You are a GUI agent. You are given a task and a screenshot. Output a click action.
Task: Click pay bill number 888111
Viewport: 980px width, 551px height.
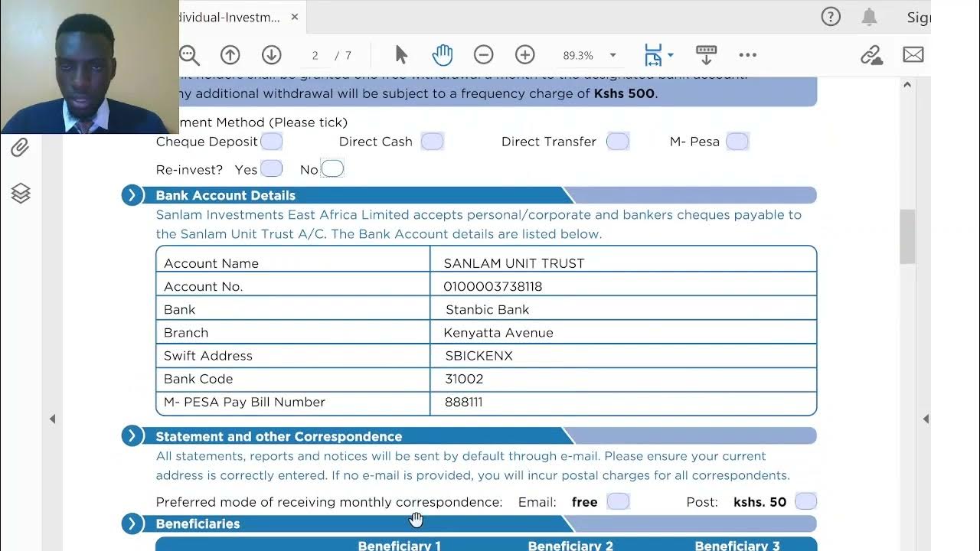click(x=464, y=402)
